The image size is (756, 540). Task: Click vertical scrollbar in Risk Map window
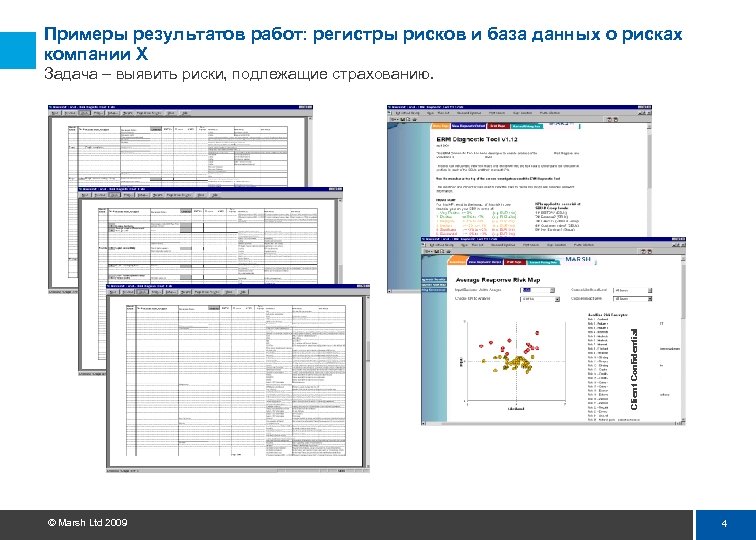[x=683, y=338]
